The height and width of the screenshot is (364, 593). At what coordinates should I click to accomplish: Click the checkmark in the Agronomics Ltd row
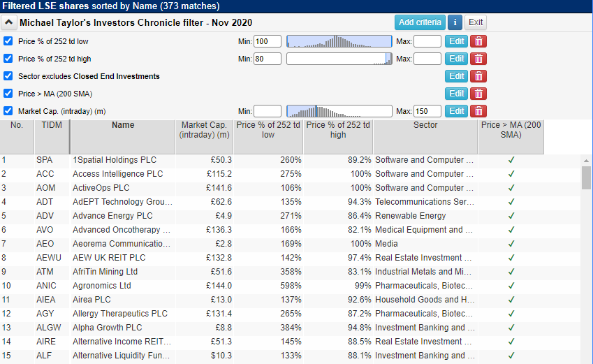coord(511,286)
